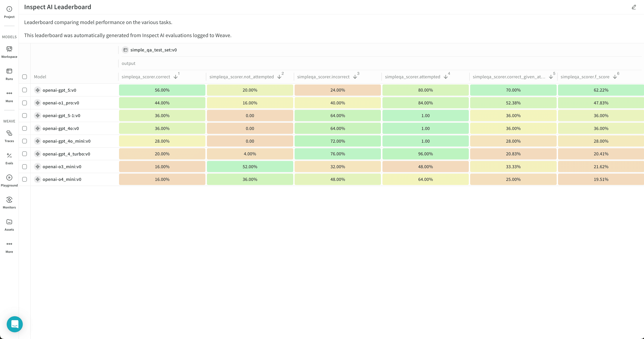
Task: Click the edit pencil for the leaderboard
Action: [634, 7]
